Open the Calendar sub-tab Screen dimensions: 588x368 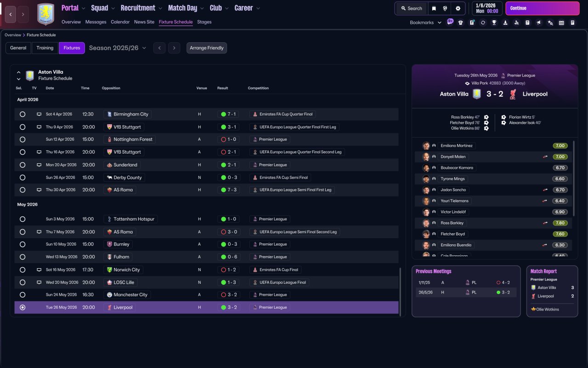coord(120,22)
